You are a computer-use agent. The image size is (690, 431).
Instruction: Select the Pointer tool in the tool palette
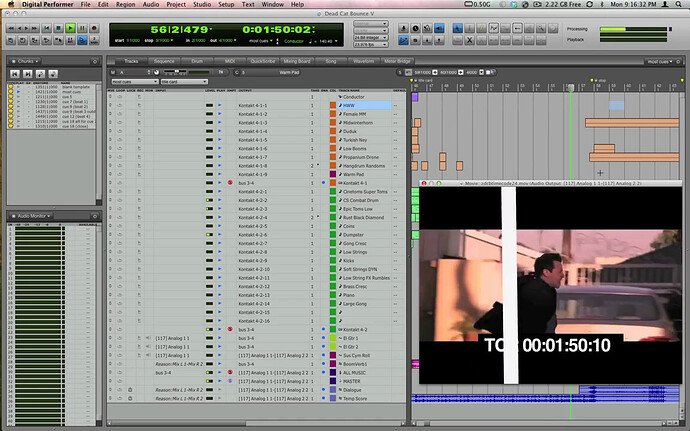(458, 28)
